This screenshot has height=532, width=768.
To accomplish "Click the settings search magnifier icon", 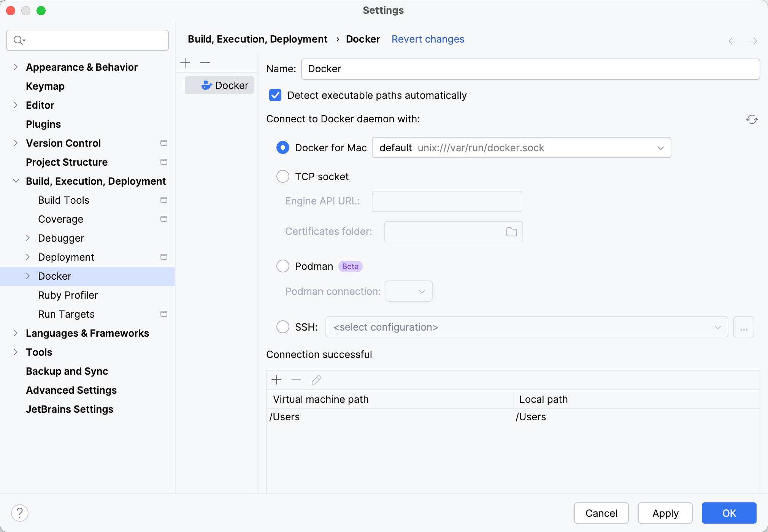I will [x=19, y=40].
